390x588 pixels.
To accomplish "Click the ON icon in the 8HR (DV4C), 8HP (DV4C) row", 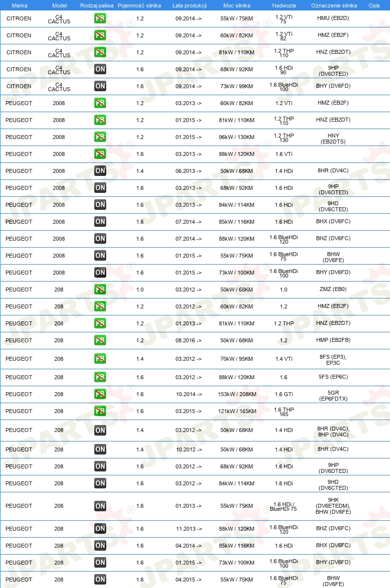I will [100, 430].
